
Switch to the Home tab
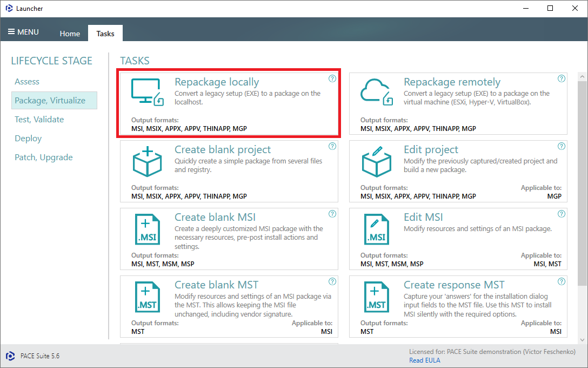pos(70,34)
